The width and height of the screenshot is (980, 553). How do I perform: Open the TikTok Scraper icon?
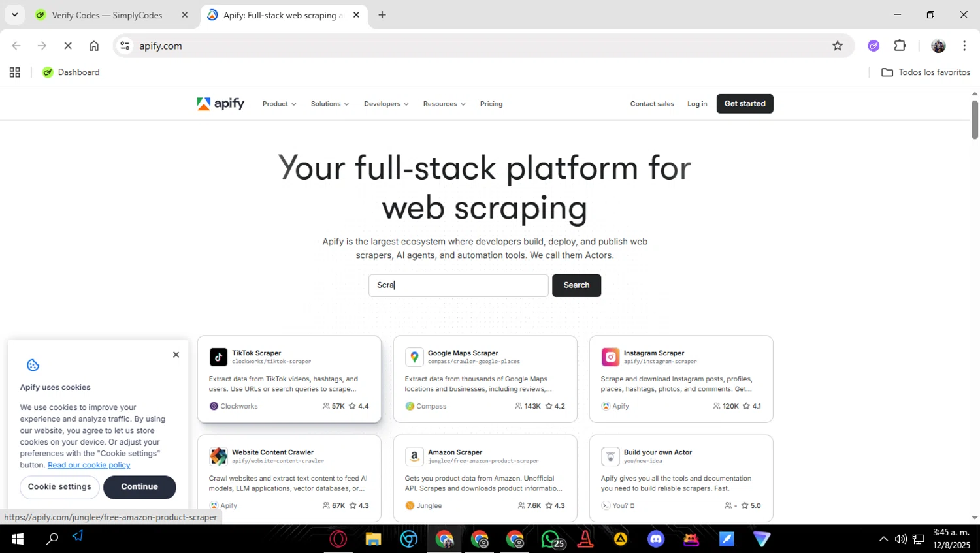tap(218, 356)
